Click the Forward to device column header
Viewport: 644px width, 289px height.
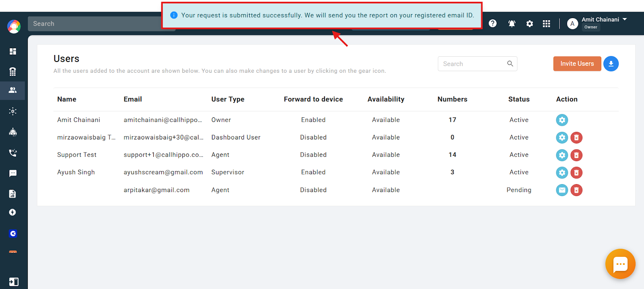point(313,99)
